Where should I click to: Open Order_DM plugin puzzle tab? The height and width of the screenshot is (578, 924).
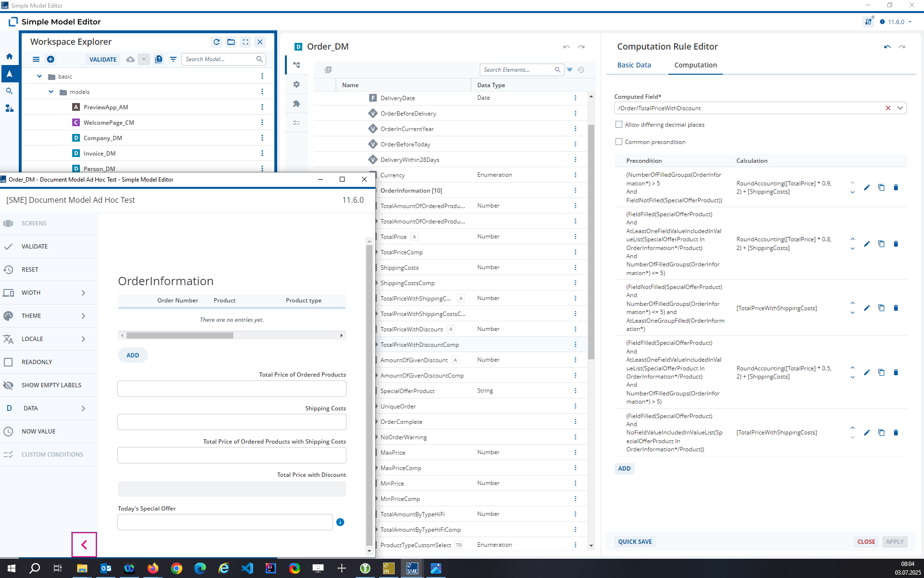click(296, 104)
